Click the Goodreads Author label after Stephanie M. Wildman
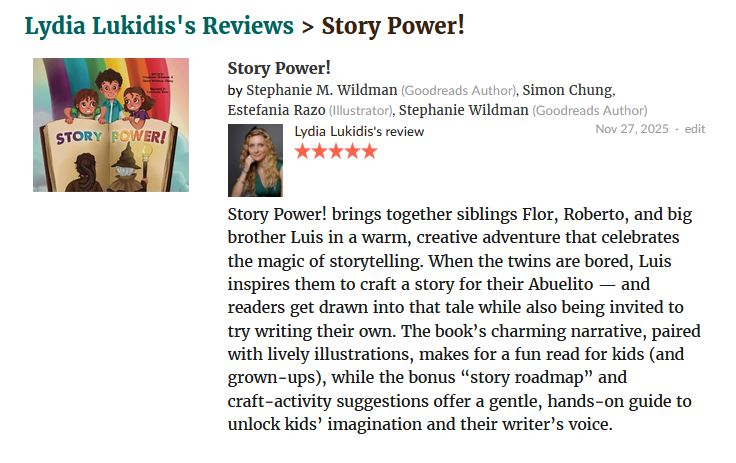The width and height of the screenshot is (736, 463). click(x=459, y=90)
